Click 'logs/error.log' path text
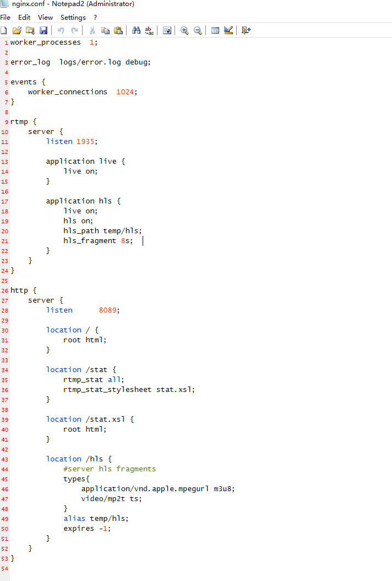 90,62
